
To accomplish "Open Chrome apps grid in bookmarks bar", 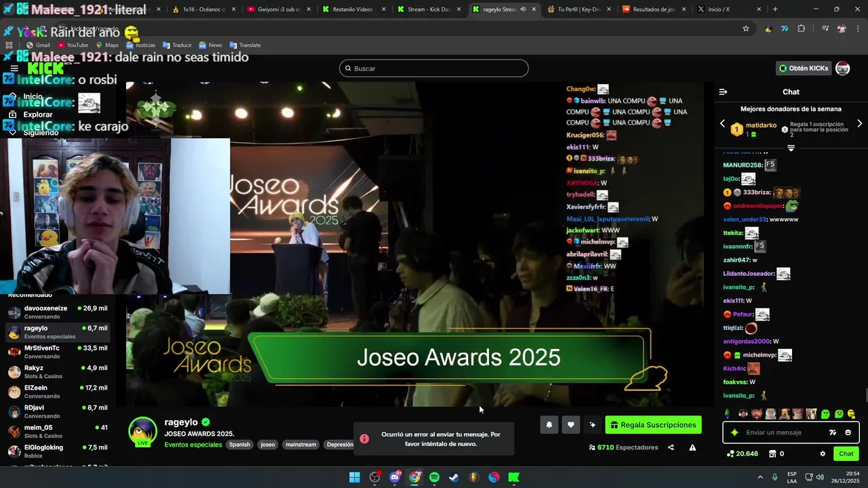I will click(x=9, y=45).
